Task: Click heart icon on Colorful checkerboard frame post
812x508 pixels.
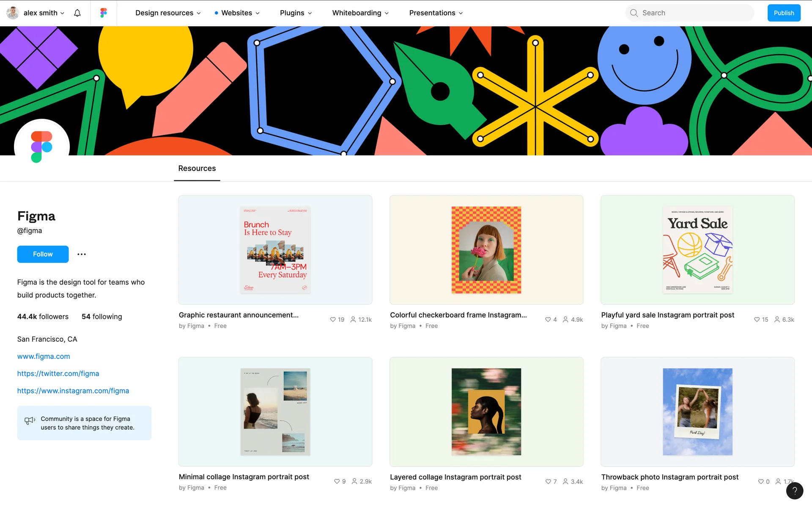Action: click(x=548, y=320)
